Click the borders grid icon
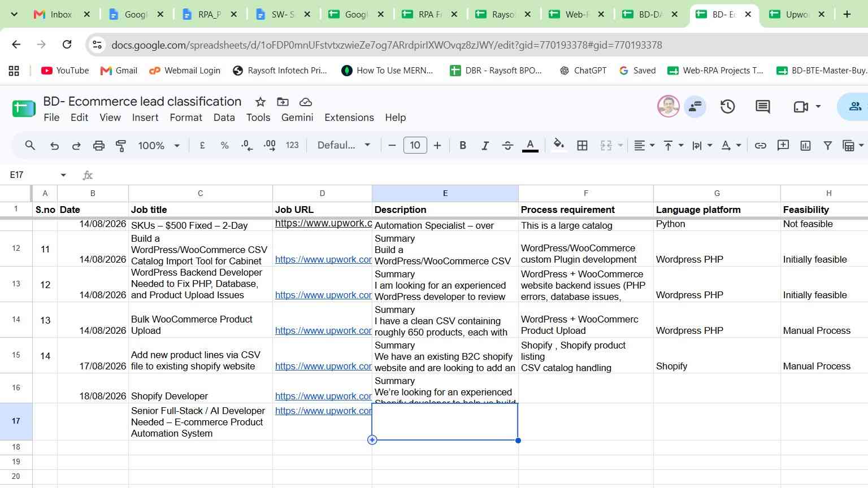This screenshot has height=488, width=868. [582, 146]
